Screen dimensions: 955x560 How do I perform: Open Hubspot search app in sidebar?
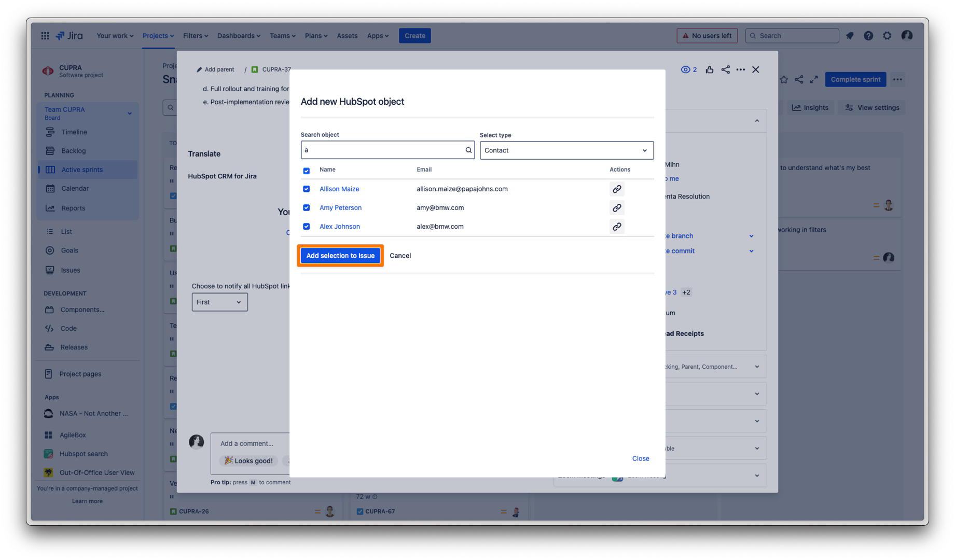pos(87,454)
